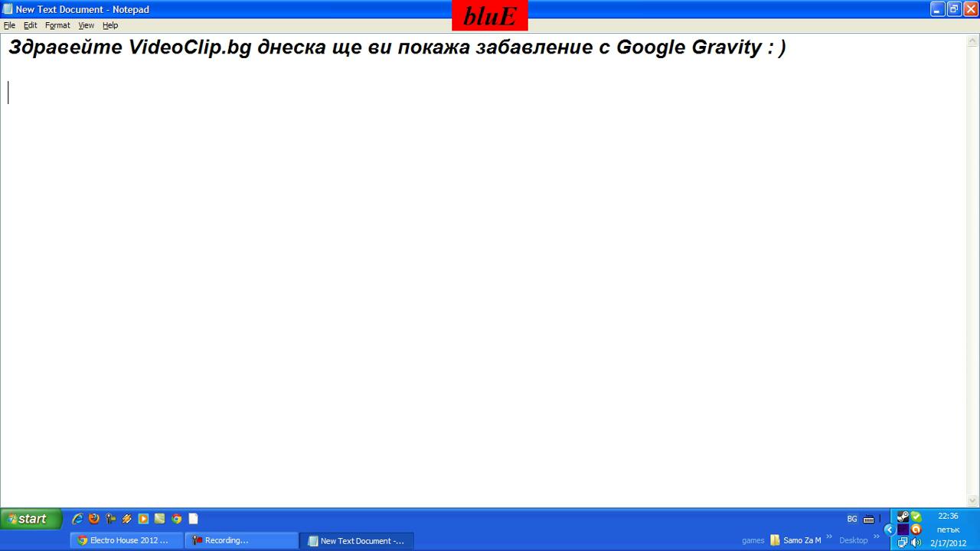
Task: Open the Edit menu
Action: [31, 25]
